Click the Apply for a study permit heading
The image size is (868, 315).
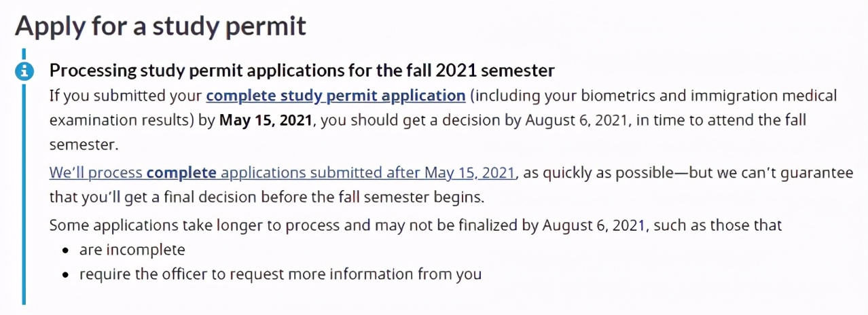[161, 26]
